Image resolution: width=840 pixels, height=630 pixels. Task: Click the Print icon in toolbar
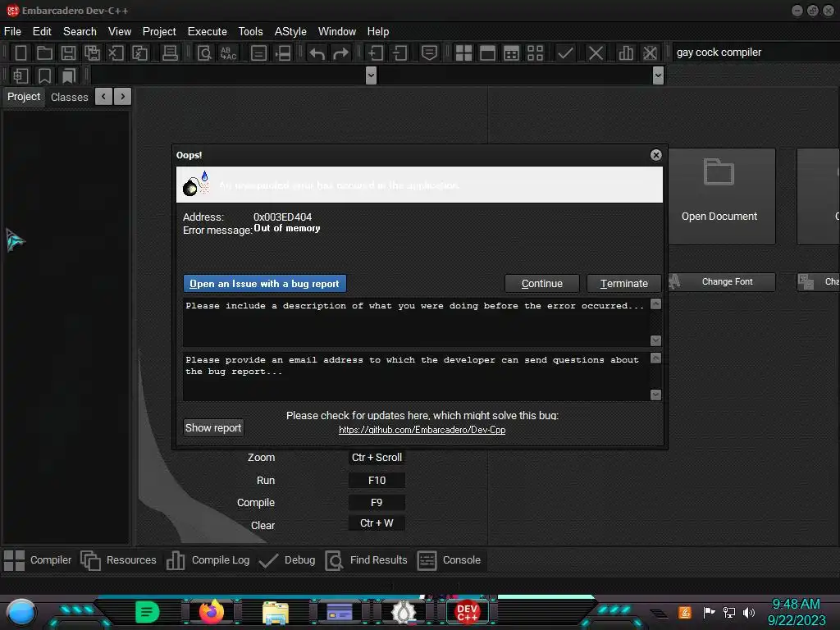[x=170, y=53]
